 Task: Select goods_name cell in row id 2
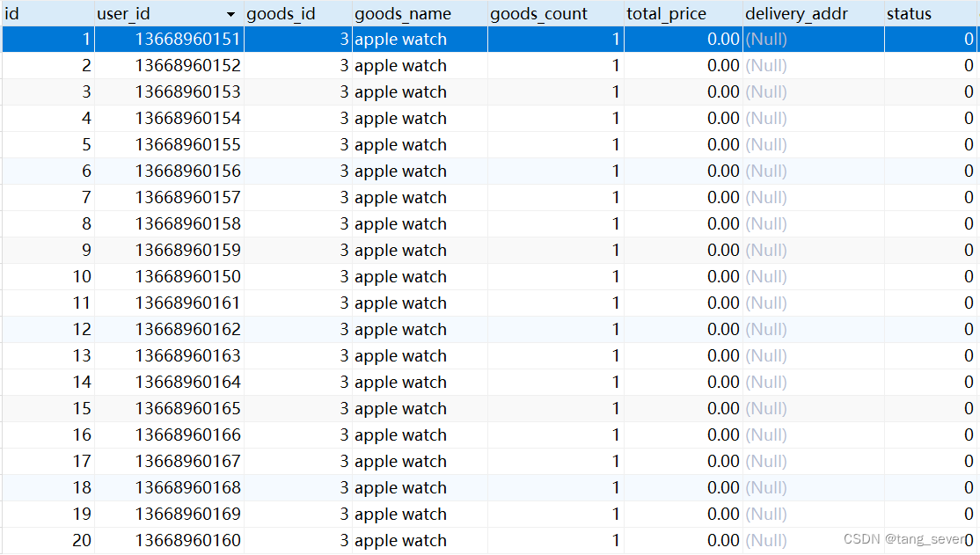pyautogui.click(x=420, y=66)
